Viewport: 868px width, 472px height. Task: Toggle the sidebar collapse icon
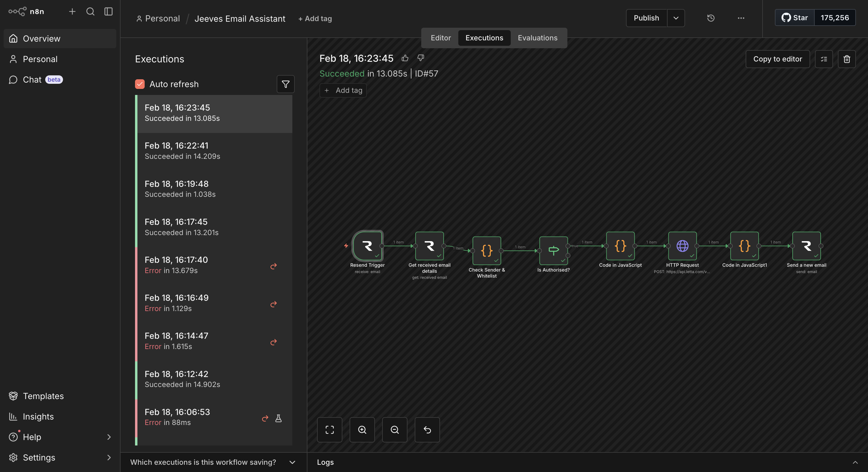(108, 11)
